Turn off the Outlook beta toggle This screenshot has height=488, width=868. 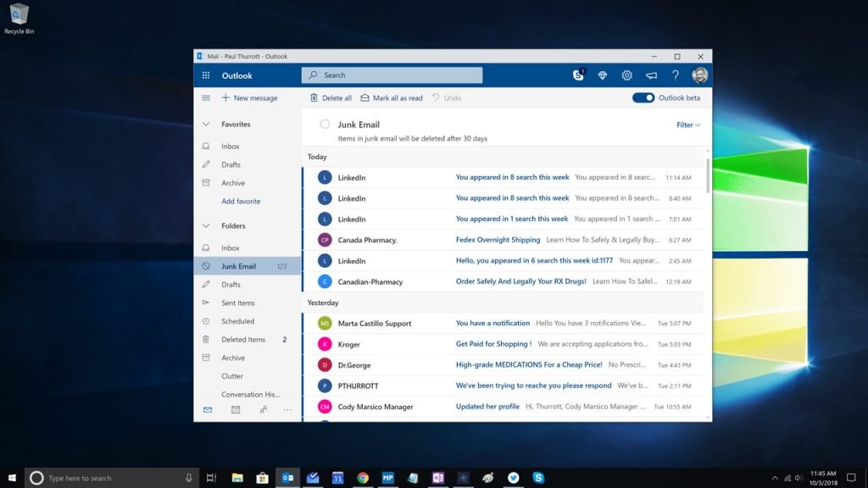pyautogui.click(x=643, y=98)
